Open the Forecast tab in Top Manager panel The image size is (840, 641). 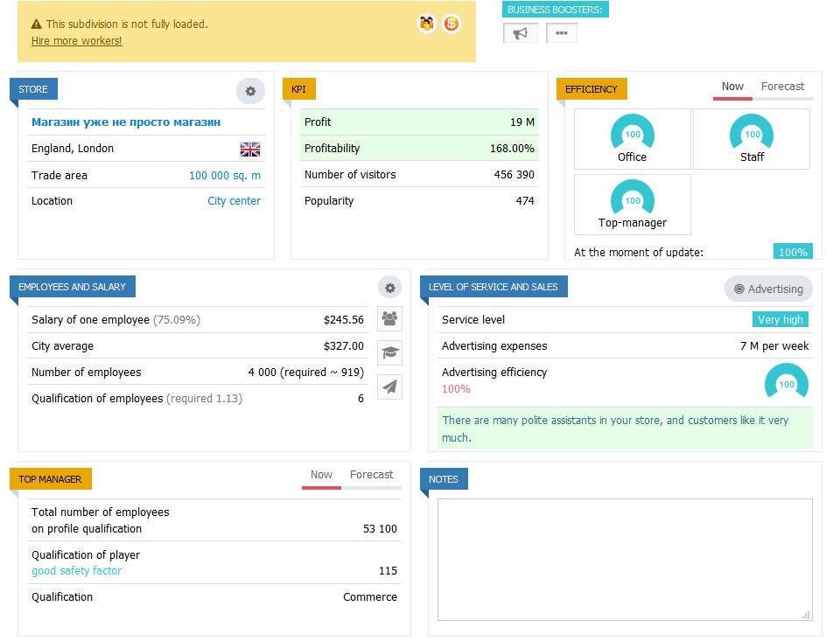click(x=371, y=475)
